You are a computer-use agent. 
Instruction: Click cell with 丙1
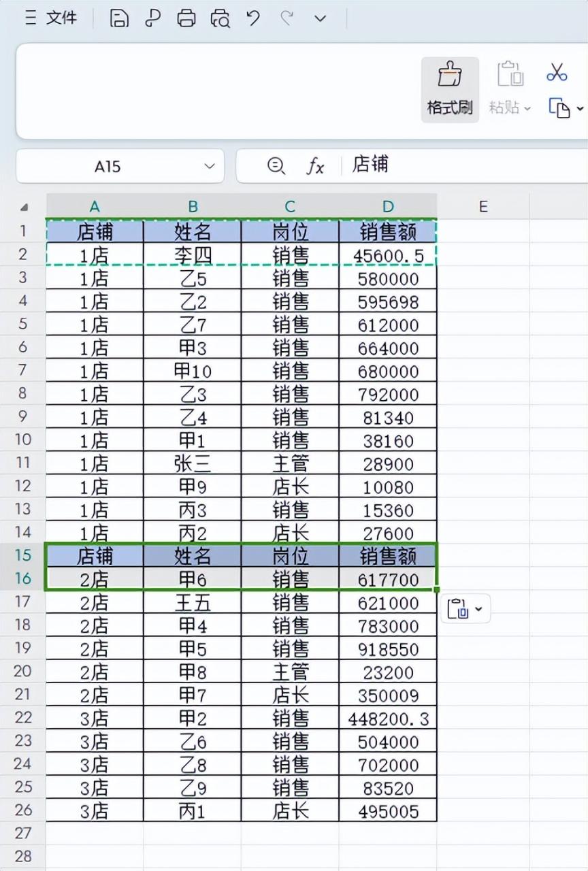(193, 811)
